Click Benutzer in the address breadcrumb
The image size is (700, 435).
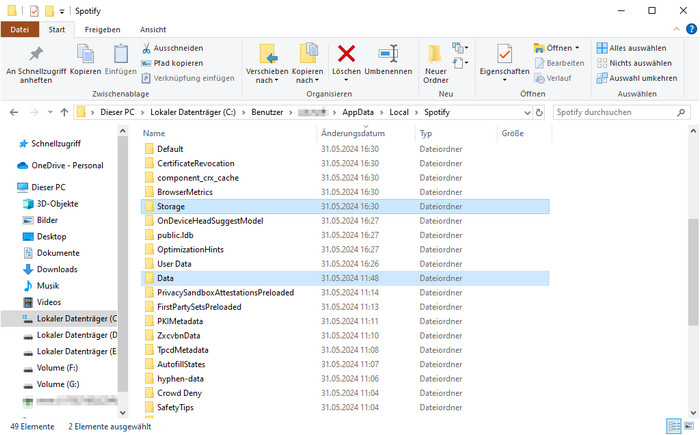click(x=267, y=112)
